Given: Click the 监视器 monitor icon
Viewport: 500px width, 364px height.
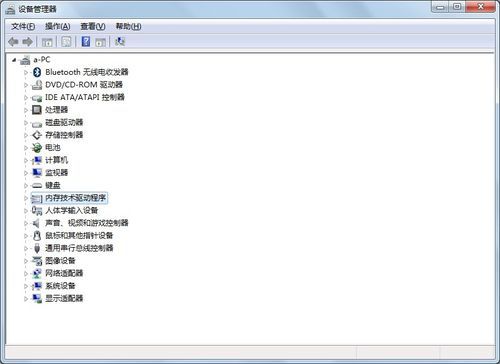Looking at the screenshot, I should pos(37,173).
